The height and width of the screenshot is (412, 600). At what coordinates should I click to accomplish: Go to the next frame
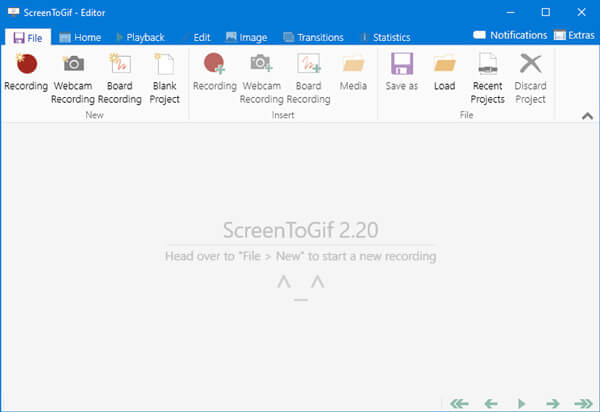[553, 403]
